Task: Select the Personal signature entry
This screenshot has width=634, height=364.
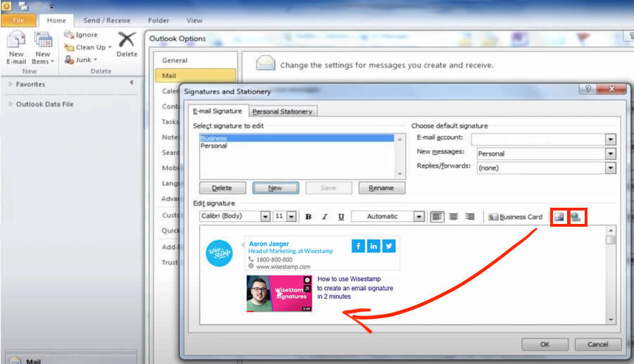Action: coord(297,146)
